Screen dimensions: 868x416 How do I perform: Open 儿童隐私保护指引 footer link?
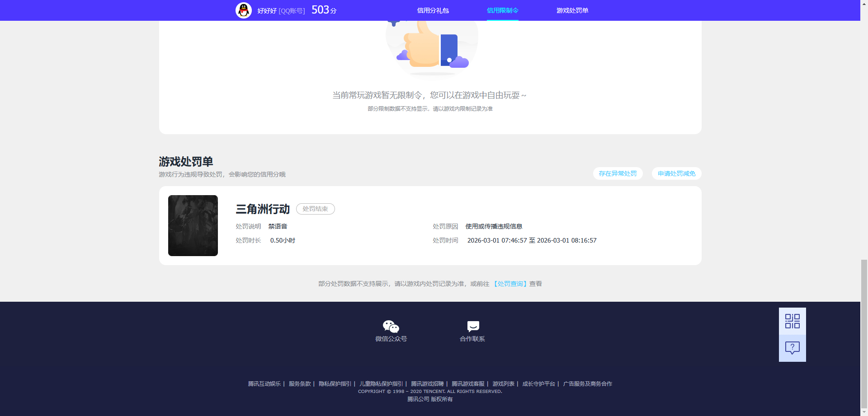(x=381, y=384)
